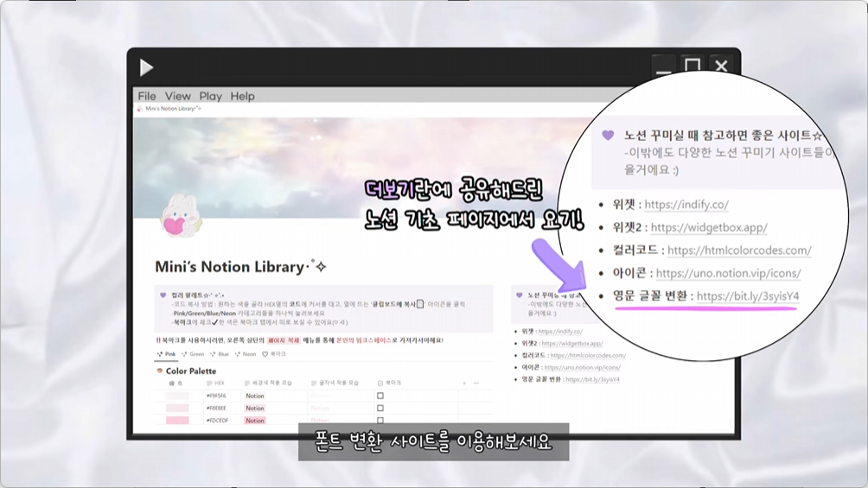This screenshot has height=488, width=868.
Task: Open the small widgetbox.app link in the page list
Action: (571, 343)
